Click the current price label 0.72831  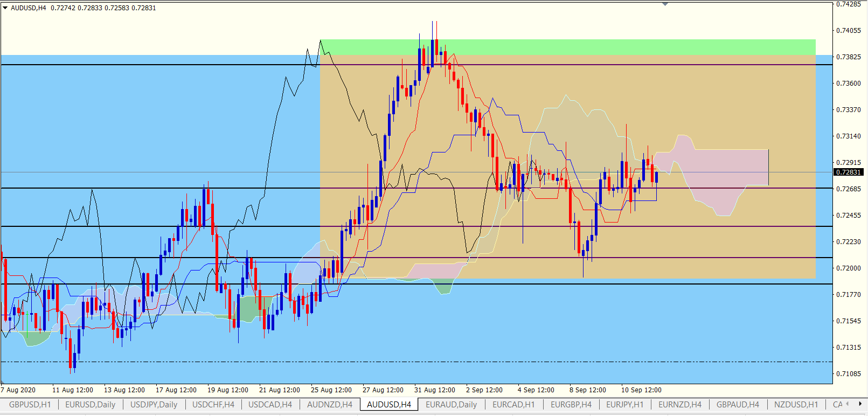(849, 172)
